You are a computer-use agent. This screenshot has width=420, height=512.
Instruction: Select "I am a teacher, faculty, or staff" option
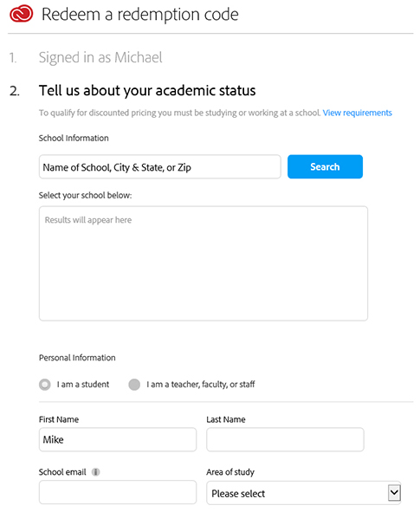click(134, 385)
